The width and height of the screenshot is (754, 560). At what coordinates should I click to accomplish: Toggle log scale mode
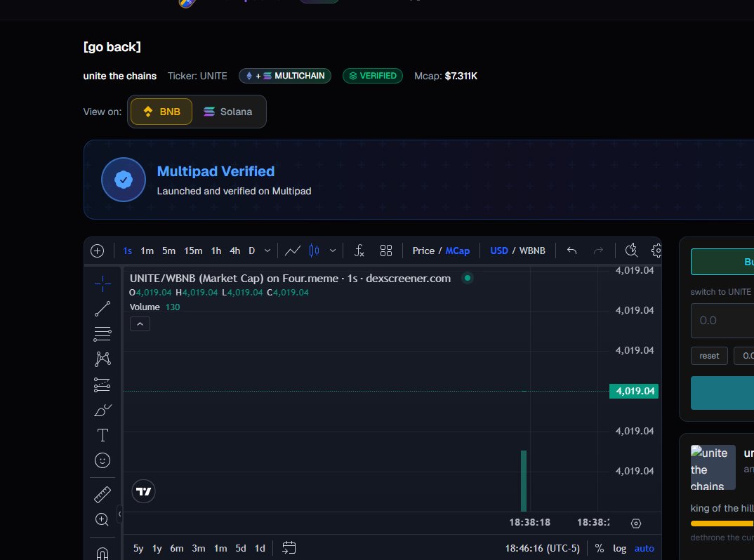click(619, 549)
